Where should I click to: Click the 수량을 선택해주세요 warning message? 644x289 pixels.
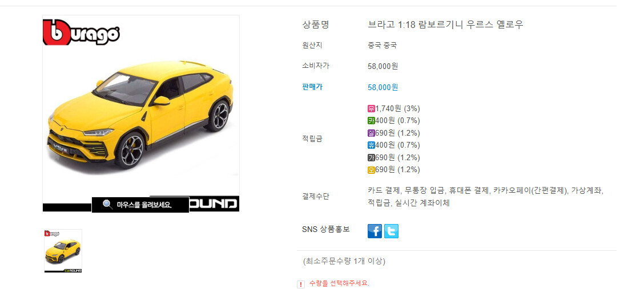[x=339, y=283]
